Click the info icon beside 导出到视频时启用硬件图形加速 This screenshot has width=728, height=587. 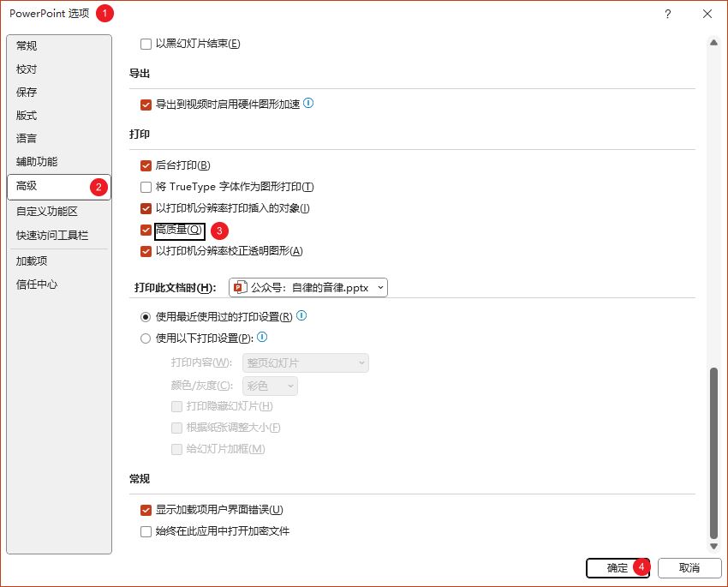point(308,104)
